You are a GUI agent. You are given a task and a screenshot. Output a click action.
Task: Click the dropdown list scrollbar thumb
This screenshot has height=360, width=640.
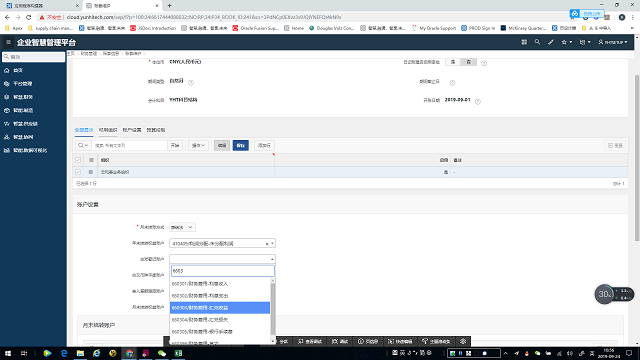click(x=273, y=309)
